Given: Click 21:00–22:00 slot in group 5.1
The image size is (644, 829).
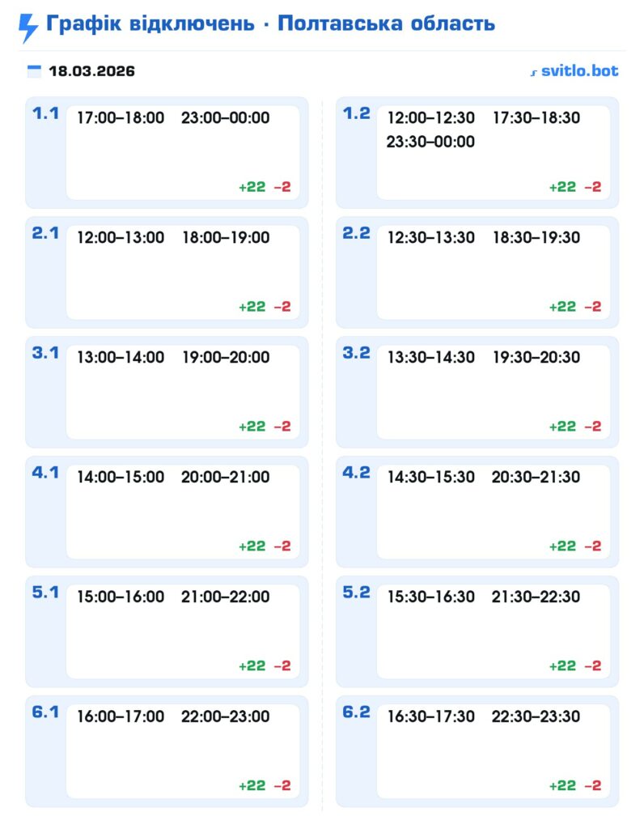Looking at the screenshot, I should (226, 597).
